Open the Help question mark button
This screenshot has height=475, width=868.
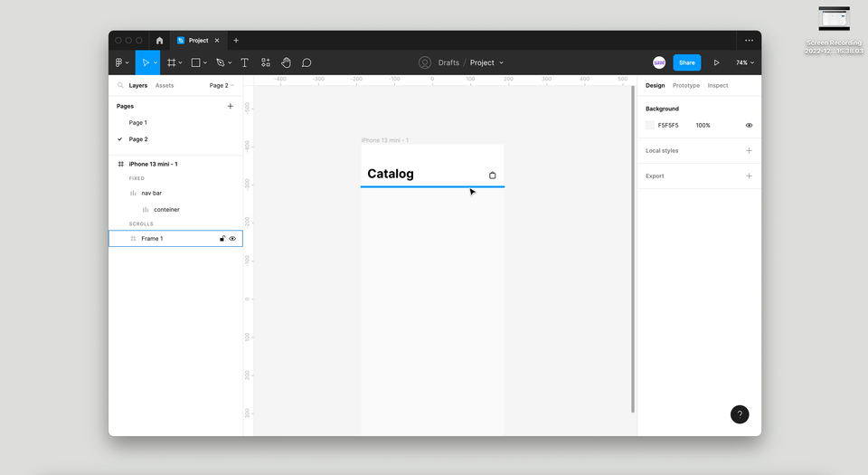pos(740,414)
